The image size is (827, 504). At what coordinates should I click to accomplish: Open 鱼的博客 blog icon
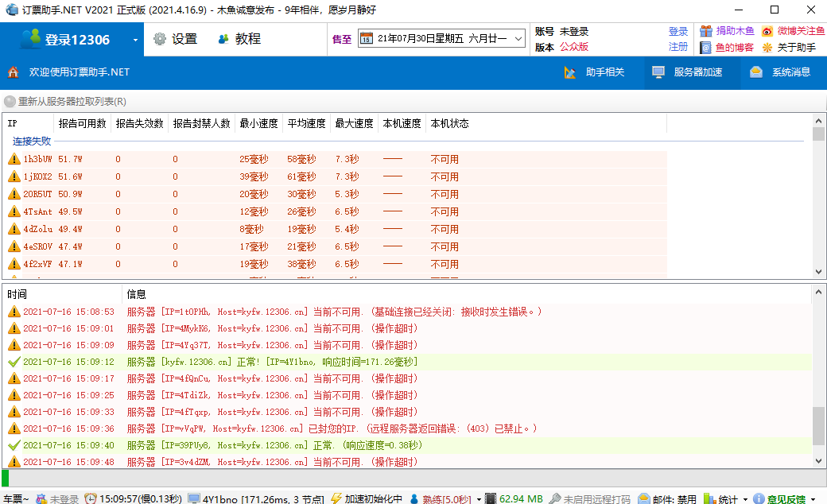(x=706, y=48)
